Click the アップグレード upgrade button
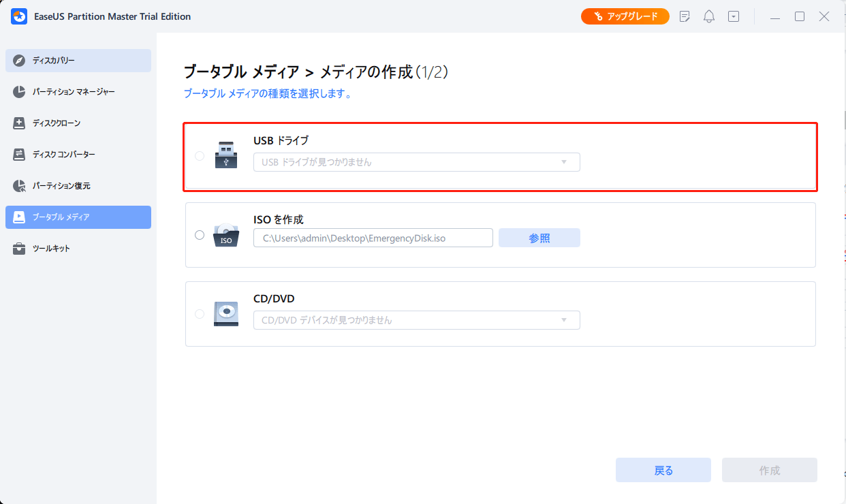 [625, 16]
